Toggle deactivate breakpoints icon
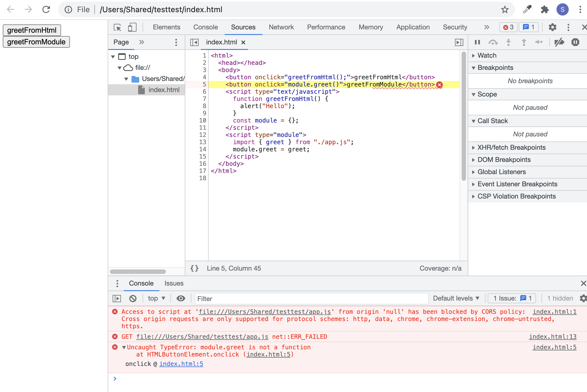Image resolution: width=587 pixels, height=392 pixels. click(x=559, y=42)
